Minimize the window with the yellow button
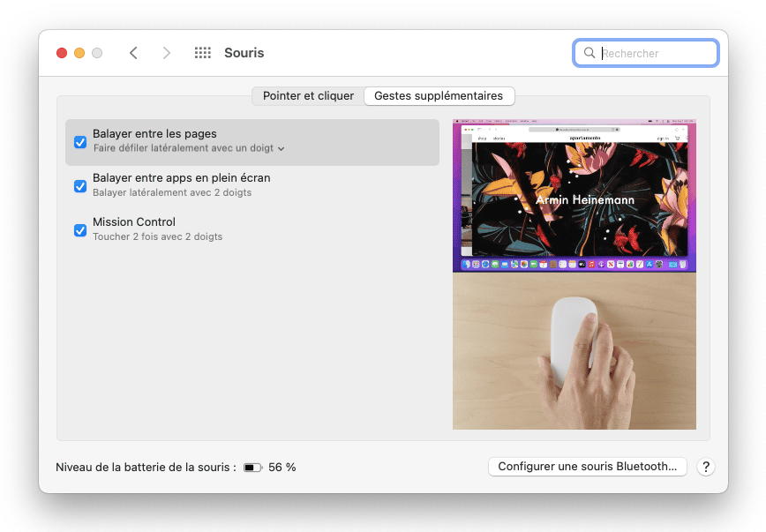 (79, 53)
